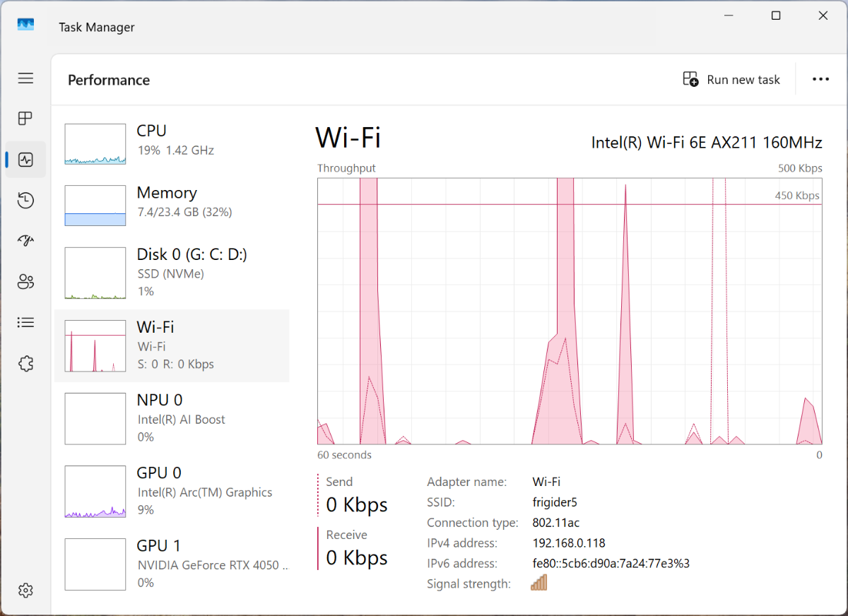Open the App history page icon
848x616 pixels.
point(25,201)
